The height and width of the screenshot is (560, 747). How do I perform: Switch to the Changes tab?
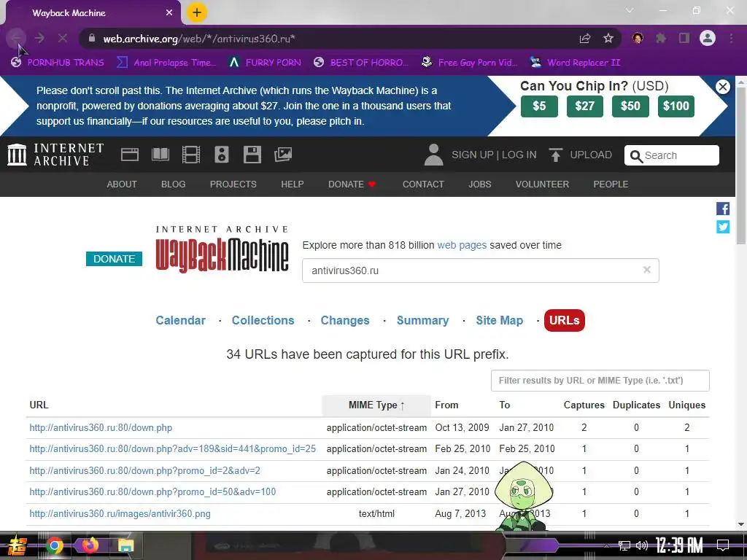[x=345, y=321]
